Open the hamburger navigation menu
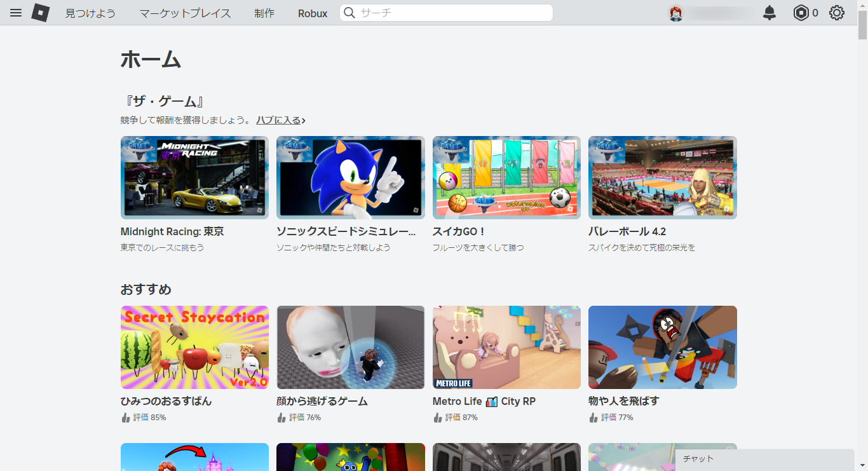868x471 pixels. [x=16, y=13]
